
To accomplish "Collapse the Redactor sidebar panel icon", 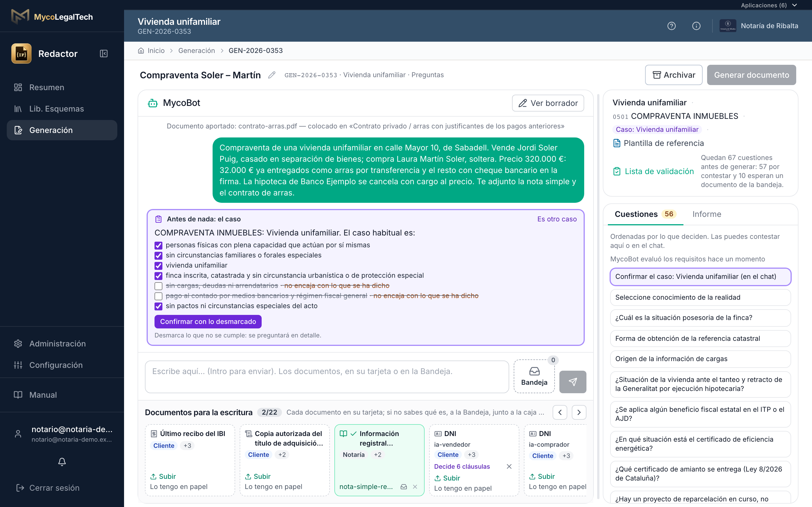I will 104,54.
